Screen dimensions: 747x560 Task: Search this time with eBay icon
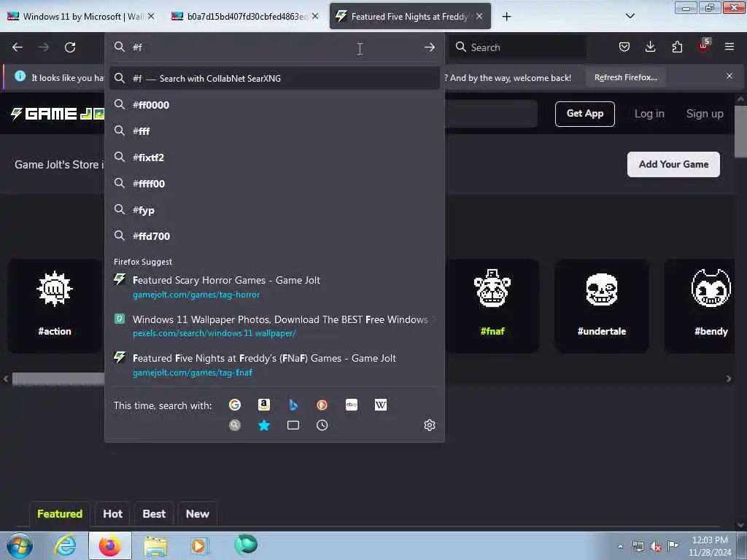click(352, 405)
